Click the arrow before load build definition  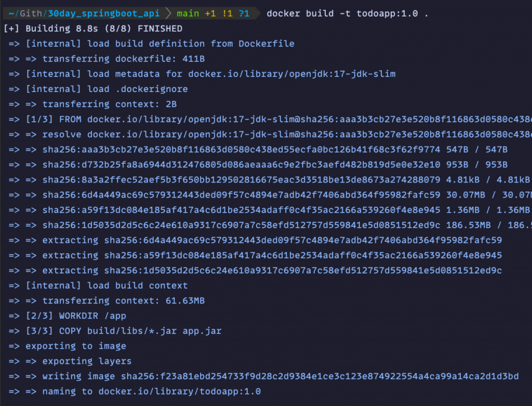(x=14, y=44)
